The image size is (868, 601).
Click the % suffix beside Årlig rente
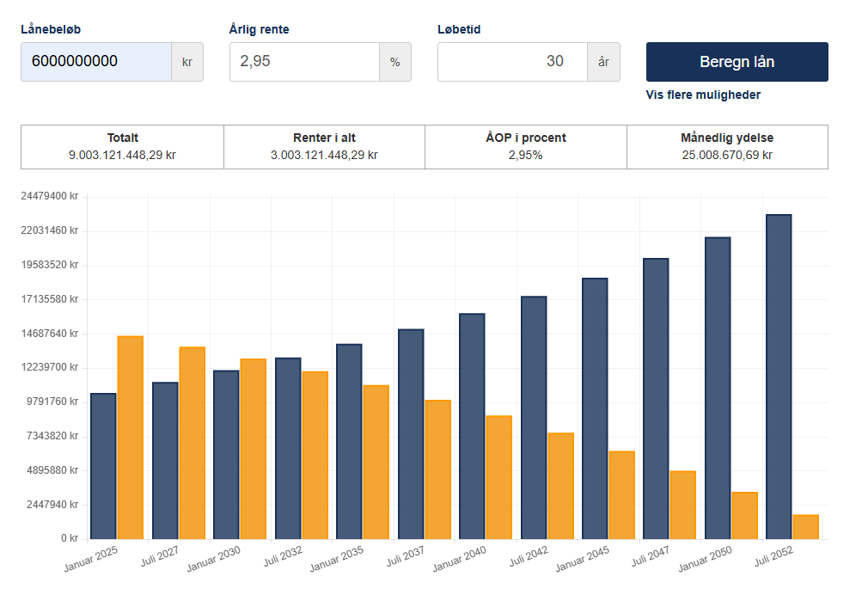[x=395, y=62]
